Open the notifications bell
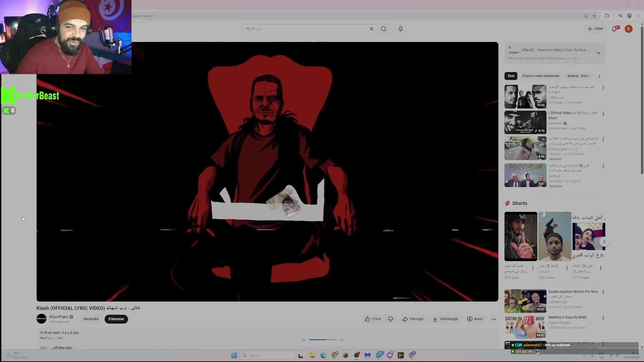Screen dimensions: 644x362 click(614, 29)
